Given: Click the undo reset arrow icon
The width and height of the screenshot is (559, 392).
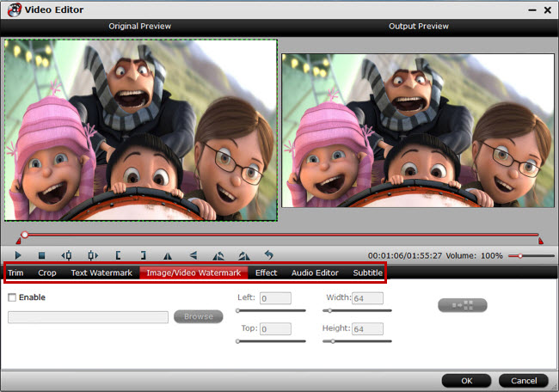Looking at the screenshot, I should coord(269,254).
